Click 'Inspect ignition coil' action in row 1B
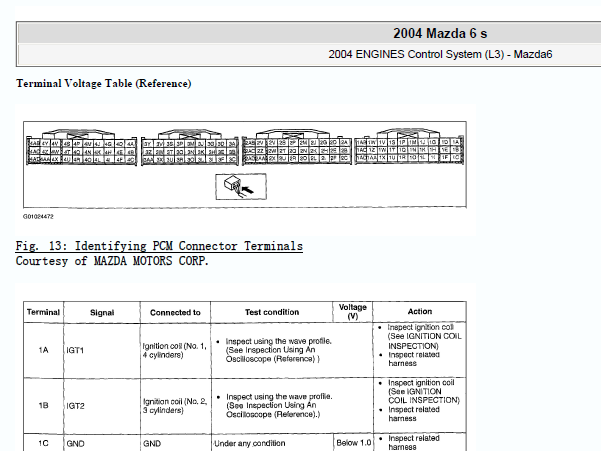601x451 pixels. click(424, 391)
